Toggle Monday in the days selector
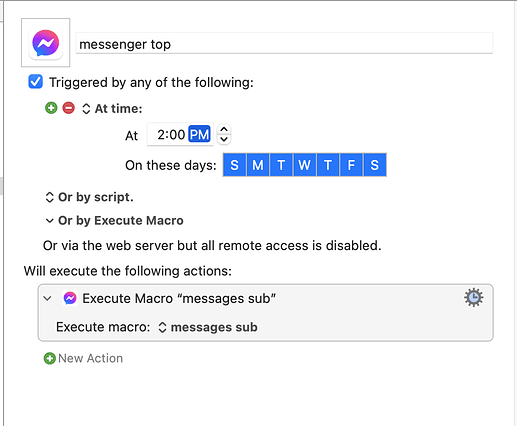 click(258, 165)
